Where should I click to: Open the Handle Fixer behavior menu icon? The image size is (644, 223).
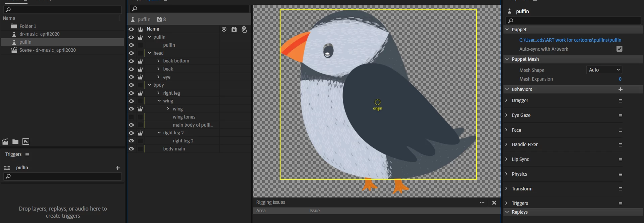[x=621, y=145]
